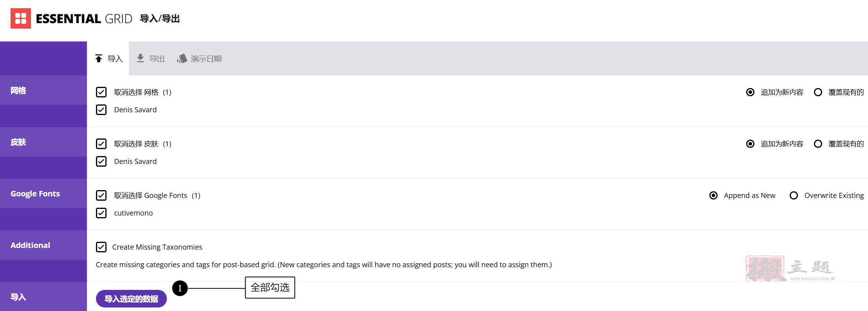This screenshot has width=868, height=311.
Task: Disable Create Missing Taxonomies checkbox
Action: pyautogui.click(x=101, y=247)
